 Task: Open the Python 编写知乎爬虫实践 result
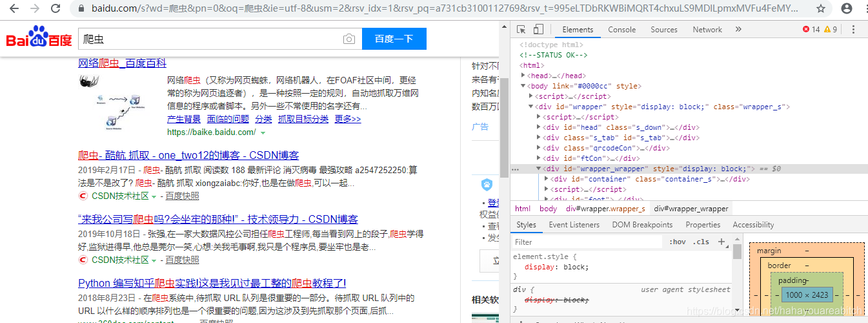(212, 284)
